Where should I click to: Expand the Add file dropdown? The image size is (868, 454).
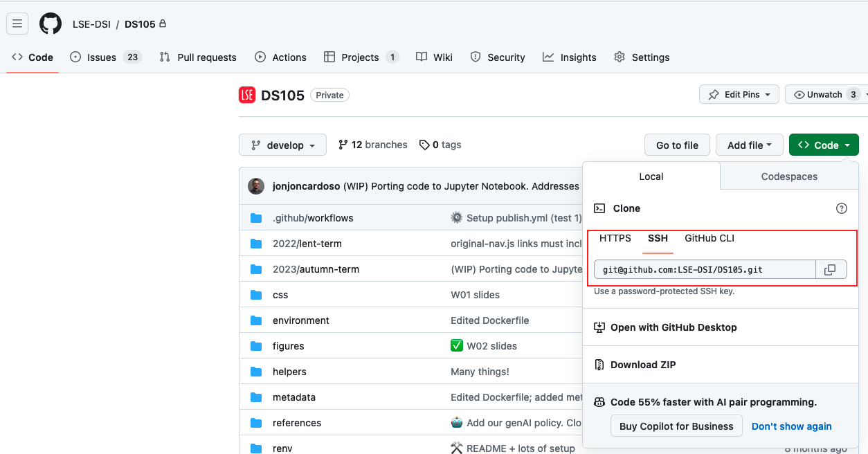tap(750, 145)
